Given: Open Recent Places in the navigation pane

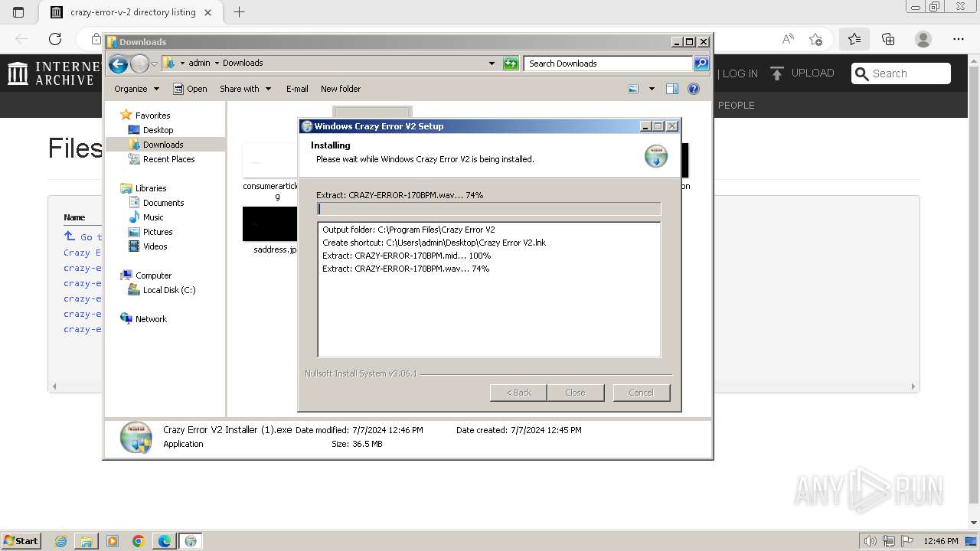Looking at the screenshot, I should 168,159.
